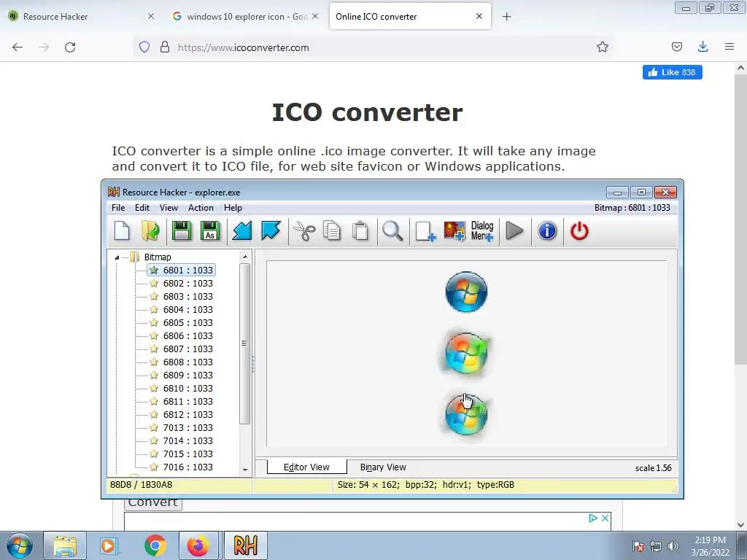Click the gray Compile play arrow icon
747x560 pixels.
click(x=514, y=231)
